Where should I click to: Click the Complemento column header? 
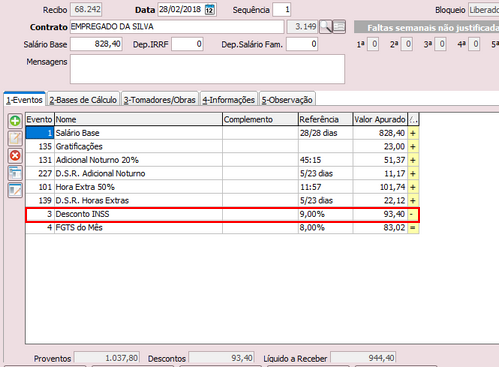260,119
